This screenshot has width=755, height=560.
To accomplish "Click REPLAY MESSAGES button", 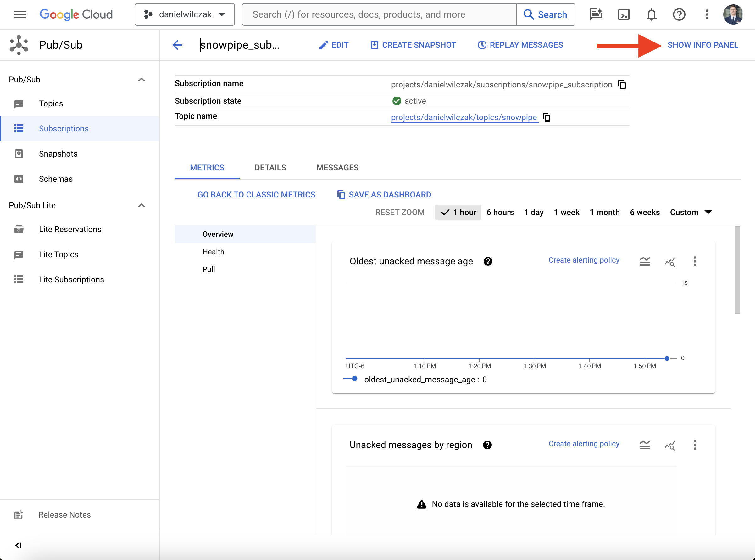I will coord(520,45).
